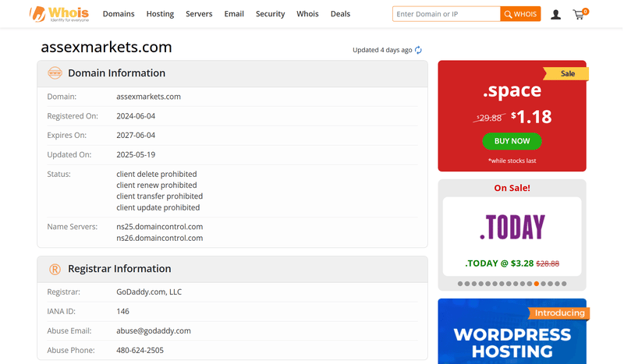
Task: Click status client delete prohibited
Action: [157, 175]
